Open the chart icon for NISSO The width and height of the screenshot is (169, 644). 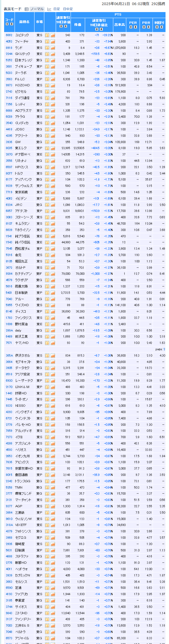coord(53,406)
